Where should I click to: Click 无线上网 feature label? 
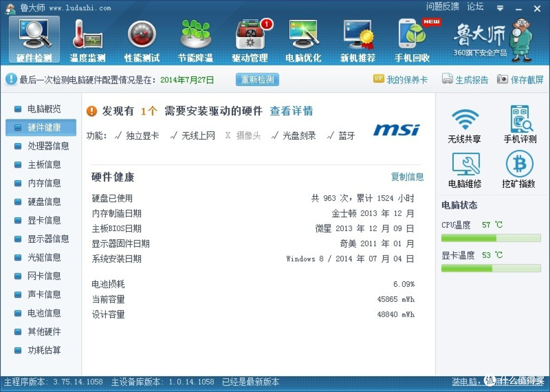point(198,136)
